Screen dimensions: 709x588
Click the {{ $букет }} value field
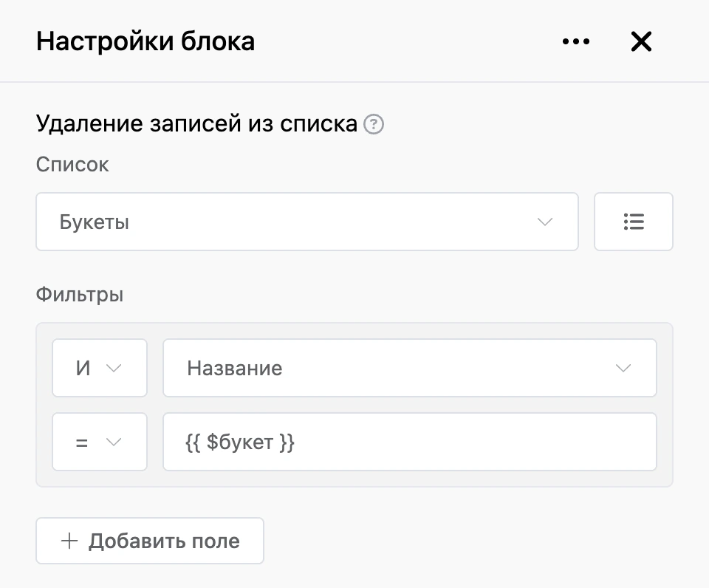point(410,442)
